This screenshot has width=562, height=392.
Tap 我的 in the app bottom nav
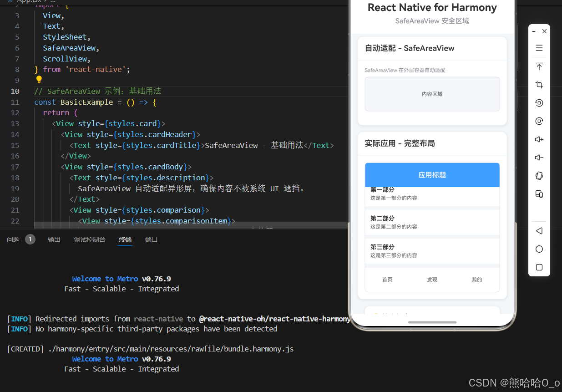point(477,280)
